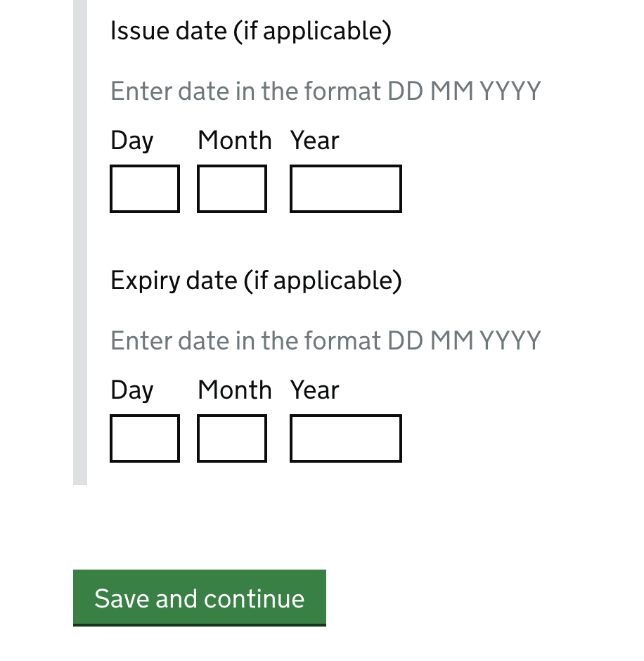
Task: Click the Expiry date Day input box
Action: [x=145, y=438]
